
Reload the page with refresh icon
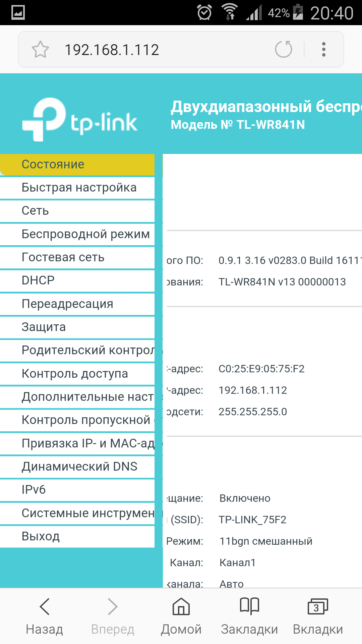click(x=284, y=49)
